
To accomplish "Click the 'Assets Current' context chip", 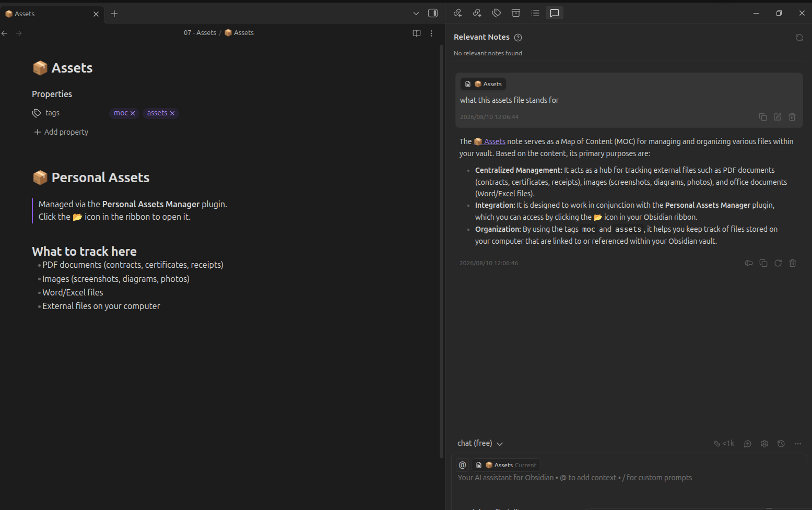I will pyautogui.click(x=506, y=465).
